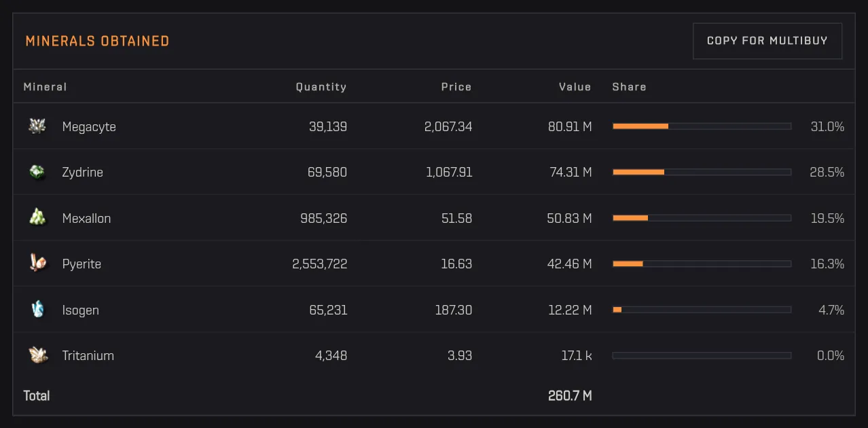This screenshot has height=428, width=868.
Task: Click the Mexallon share bar
Action: point(702,218)
